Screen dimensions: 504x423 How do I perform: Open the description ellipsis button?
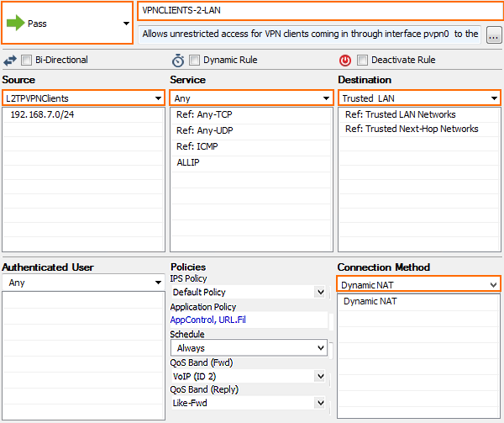(494, 34)
